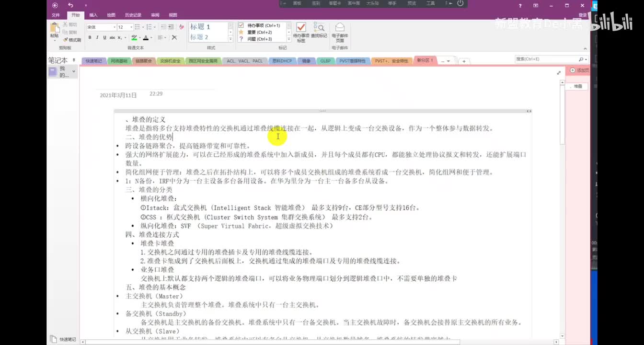Viewport: 644px width, 345px height.
Task: Open the 快速笔记 section tab
Action: (93, 61)
